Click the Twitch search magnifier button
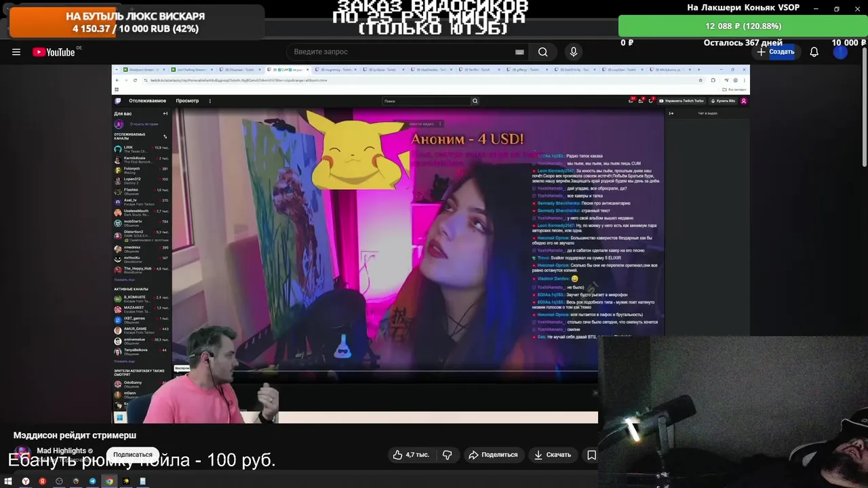Image resolution: width=868 pixels, height=488 pixels. (x=475, y=101)
